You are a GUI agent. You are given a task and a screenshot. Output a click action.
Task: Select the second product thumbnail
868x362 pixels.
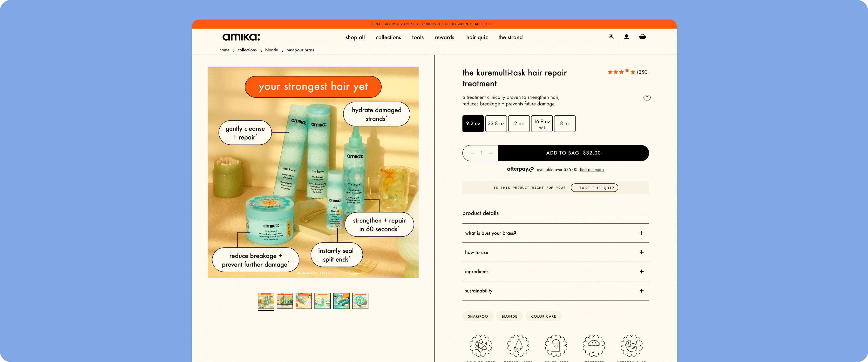[x=285, y=301]
